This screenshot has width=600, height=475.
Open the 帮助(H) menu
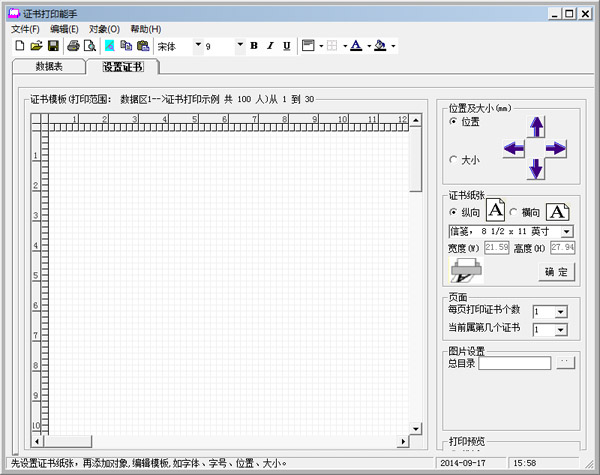pos(146,29)
